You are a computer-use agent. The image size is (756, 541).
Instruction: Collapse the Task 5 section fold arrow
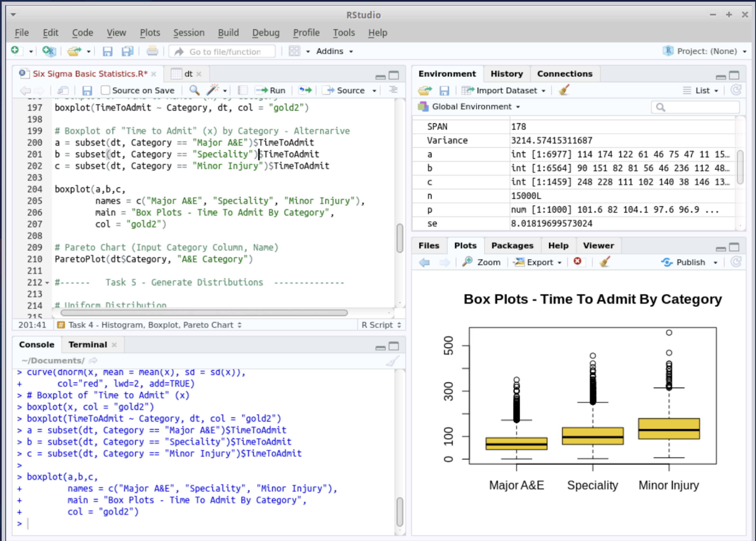pyautogui.click(x=47, y=283)
